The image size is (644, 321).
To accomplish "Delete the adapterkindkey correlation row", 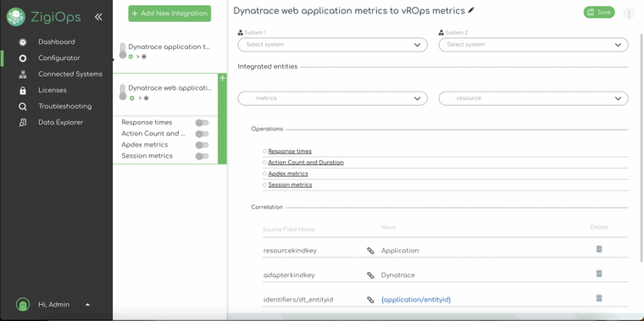I will [x=599, y=274].
